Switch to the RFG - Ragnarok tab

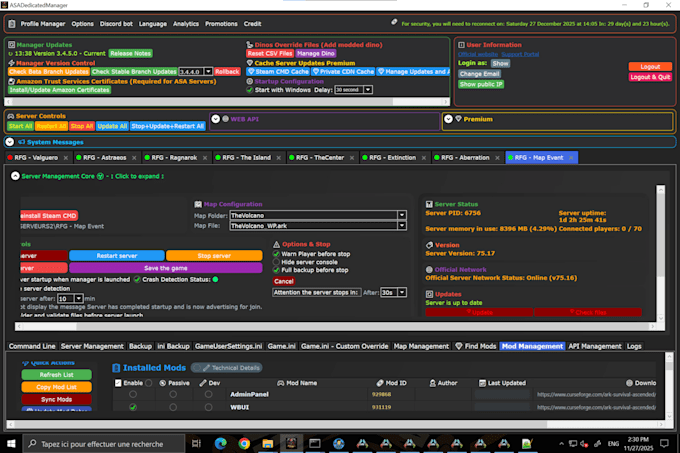coord(174,158)
